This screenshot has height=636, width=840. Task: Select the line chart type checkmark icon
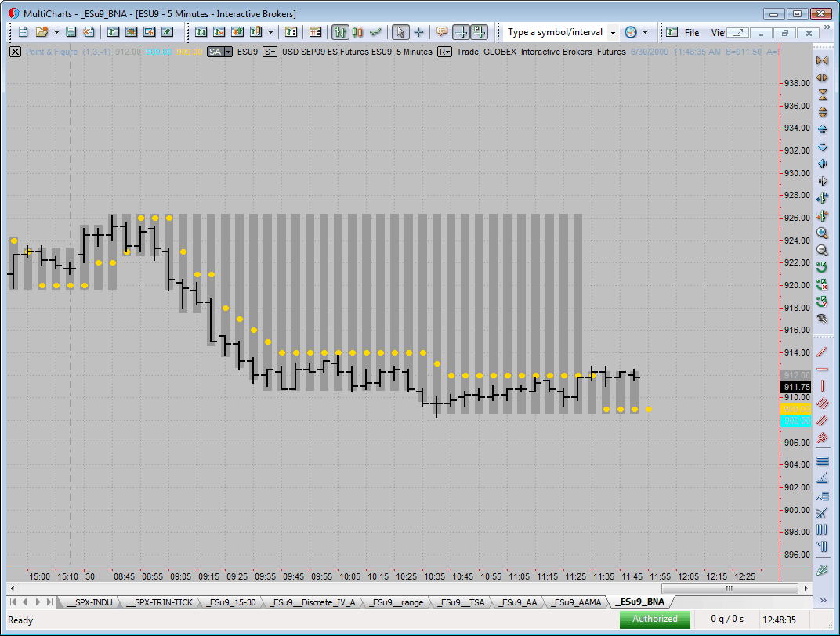point(375,32)
